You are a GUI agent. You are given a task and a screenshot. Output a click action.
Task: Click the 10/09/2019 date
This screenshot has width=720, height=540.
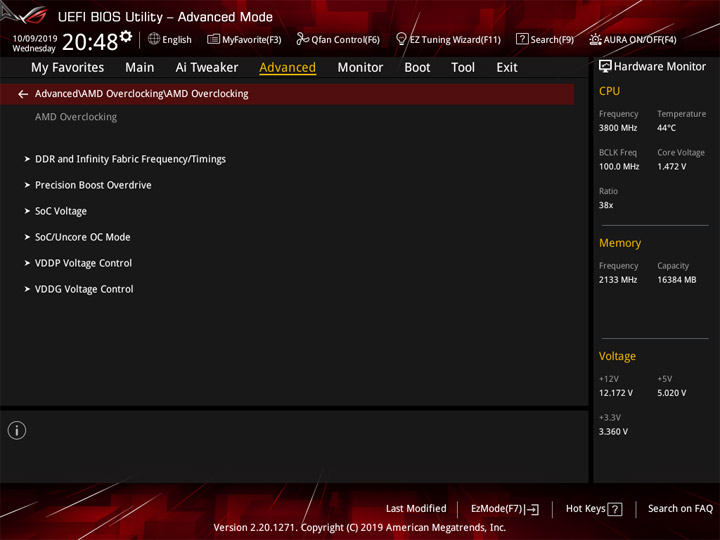click(x=35, y=38)
